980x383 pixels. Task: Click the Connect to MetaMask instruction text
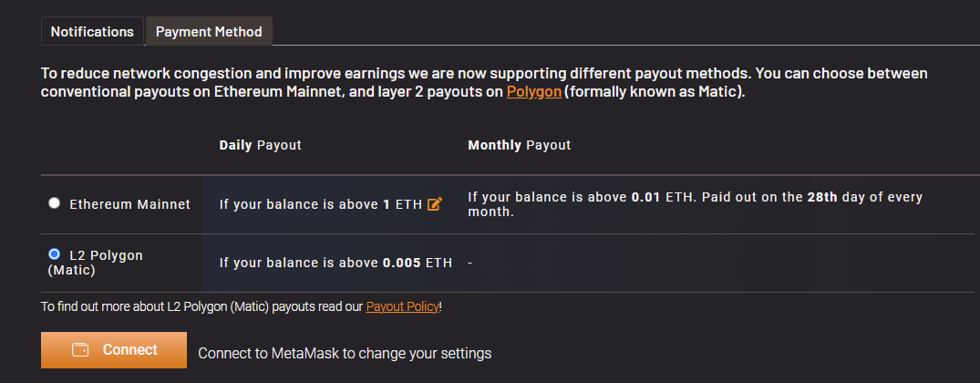pyautogui.click(x=345, y=353)
